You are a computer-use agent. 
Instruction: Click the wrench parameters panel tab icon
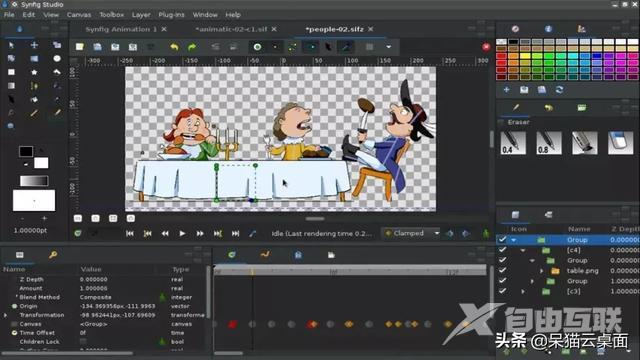(x=53, y=255)
